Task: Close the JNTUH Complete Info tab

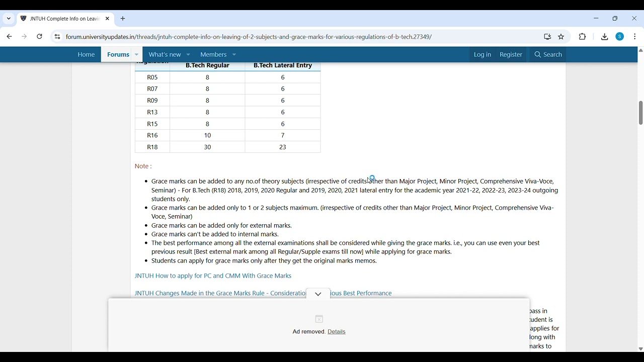Action: [x=108, y=19]
